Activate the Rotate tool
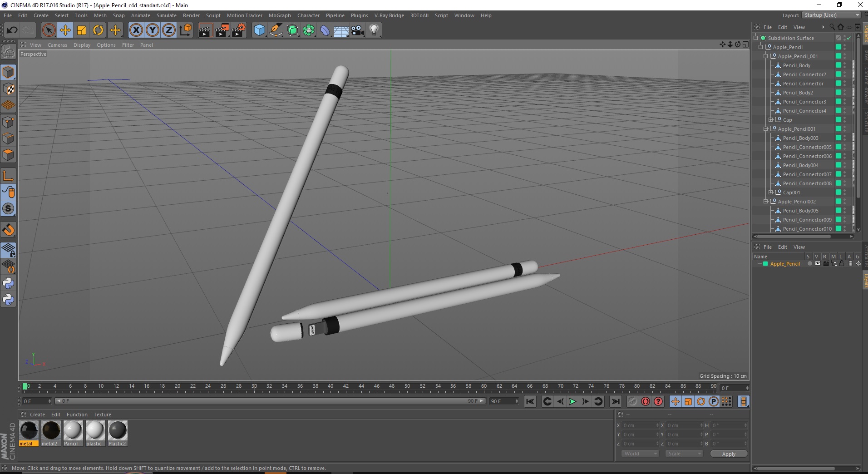The image size is (868, 474). coord(98,30)
